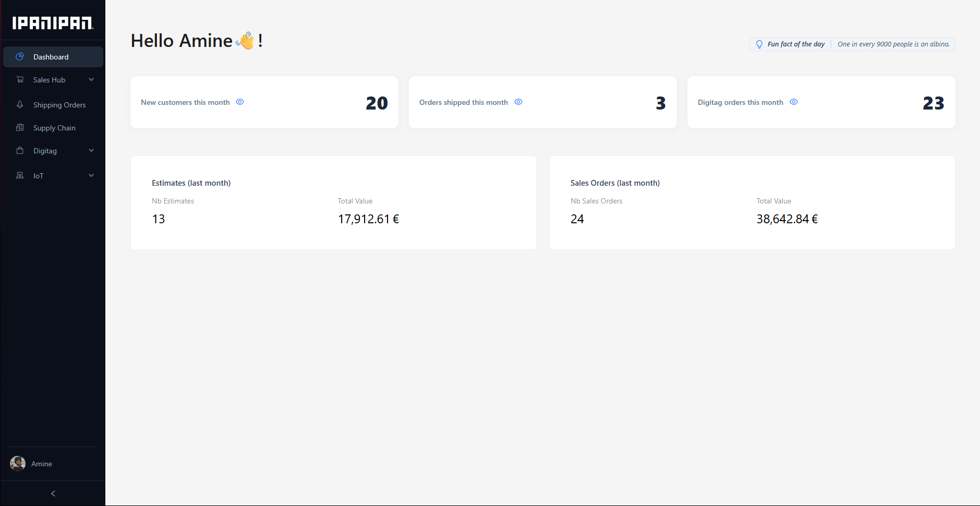Image resolution: width=980 pixels, height=506 pixels.
Task: Click the Dashboard pie chart icon
Action: pyautogui.click(x=20, y=56)
